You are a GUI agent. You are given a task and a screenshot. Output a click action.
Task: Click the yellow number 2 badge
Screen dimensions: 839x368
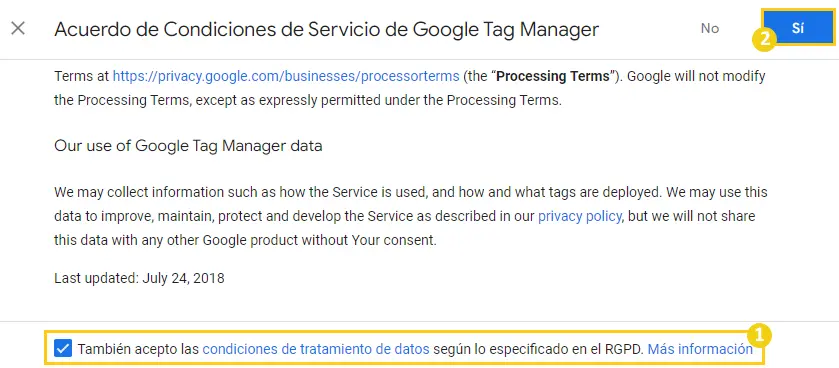point(765,40)
